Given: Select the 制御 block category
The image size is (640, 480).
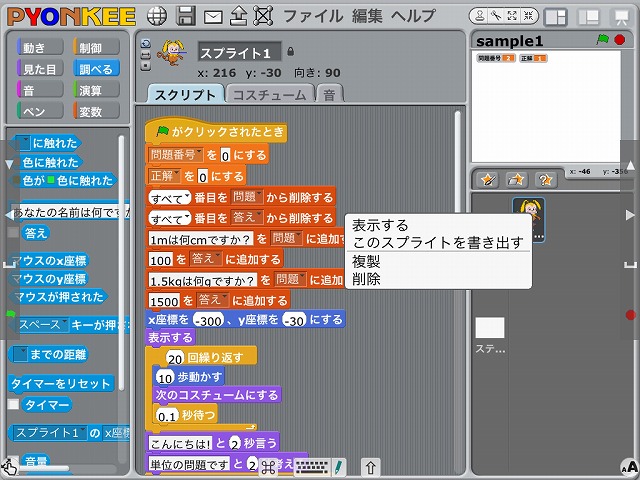Looking at the screenshot, I should (x=96, y=48).
